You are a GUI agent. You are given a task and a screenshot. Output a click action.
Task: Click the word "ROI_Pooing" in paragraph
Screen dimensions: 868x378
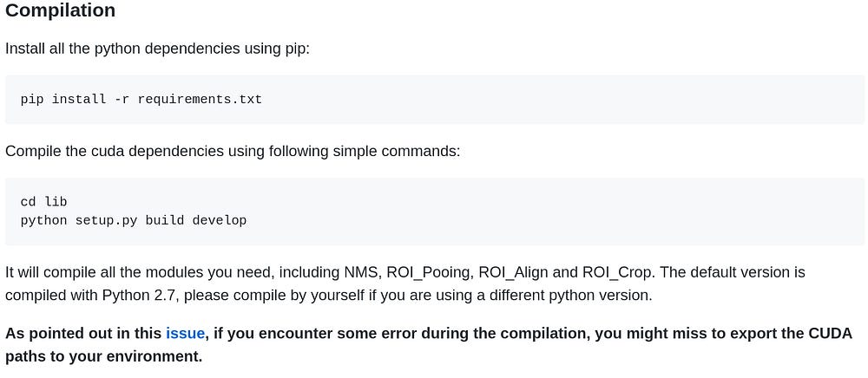430,272
